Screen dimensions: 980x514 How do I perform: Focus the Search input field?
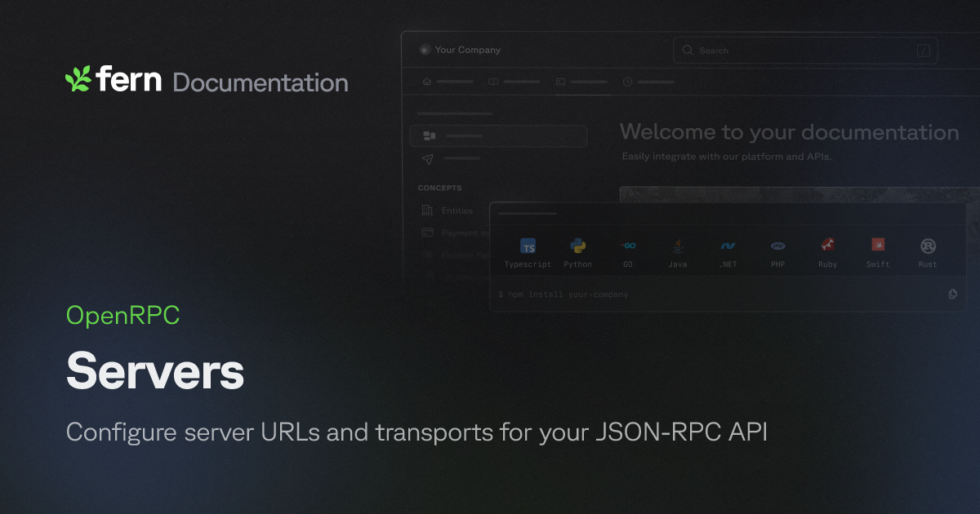[x=805, y=50]
